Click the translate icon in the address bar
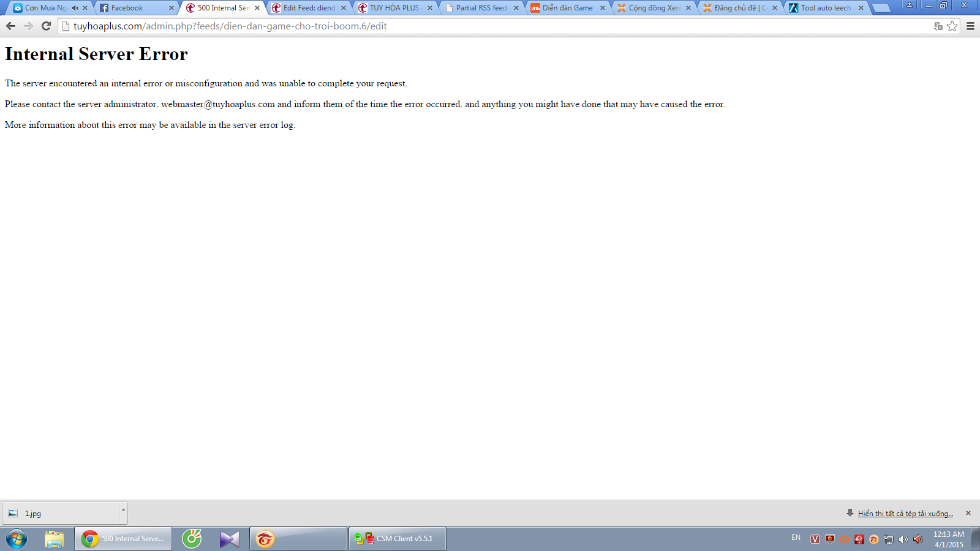This screenshot has width=980, height=551. 938,26
